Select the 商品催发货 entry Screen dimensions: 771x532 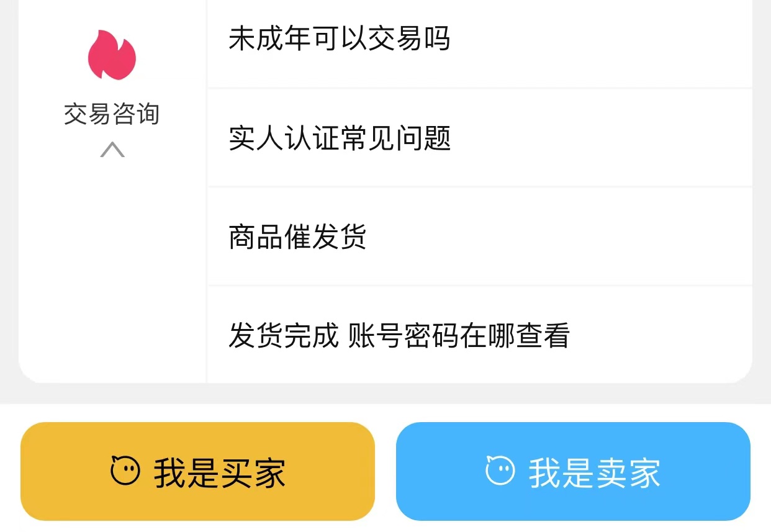(297, 237)
